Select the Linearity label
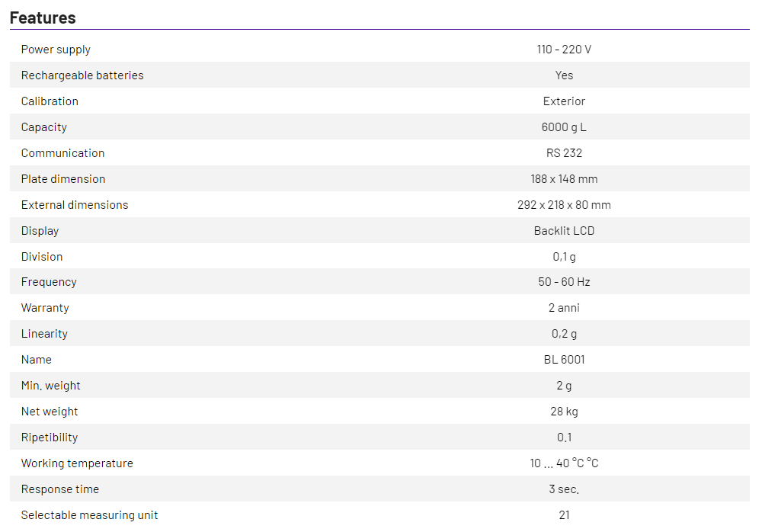762x532 pixels. coord(44,334)
